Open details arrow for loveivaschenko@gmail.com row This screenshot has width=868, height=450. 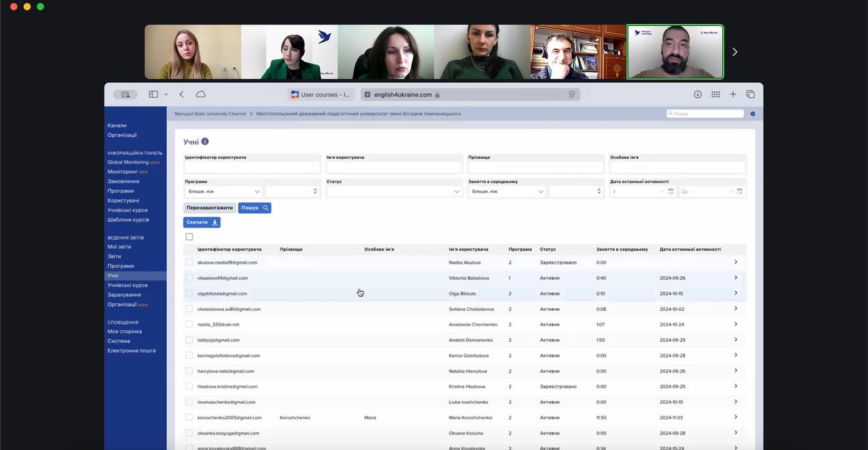point(736,402)
